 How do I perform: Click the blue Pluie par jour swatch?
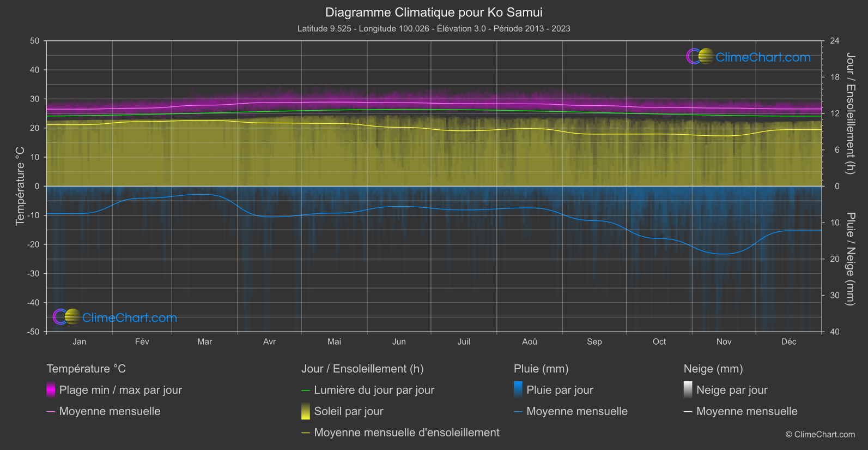tap(518, 389)
